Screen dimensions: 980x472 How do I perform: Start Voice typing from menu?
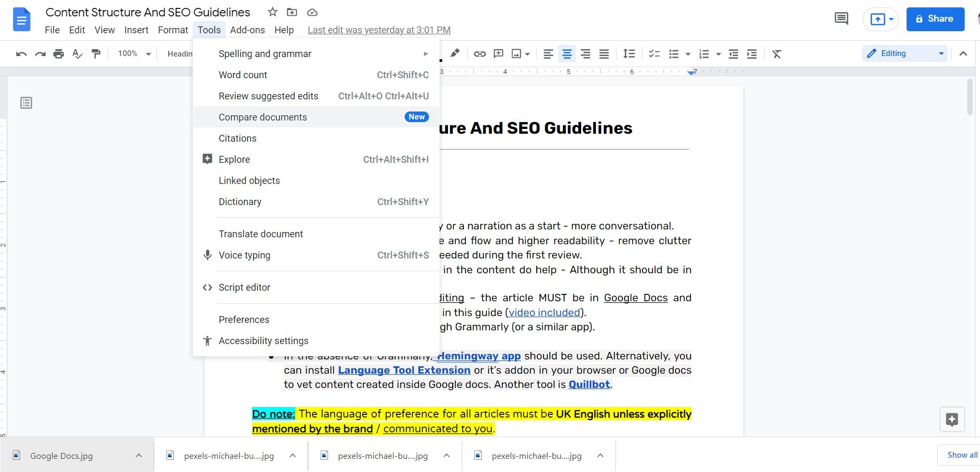pos(316,255)
